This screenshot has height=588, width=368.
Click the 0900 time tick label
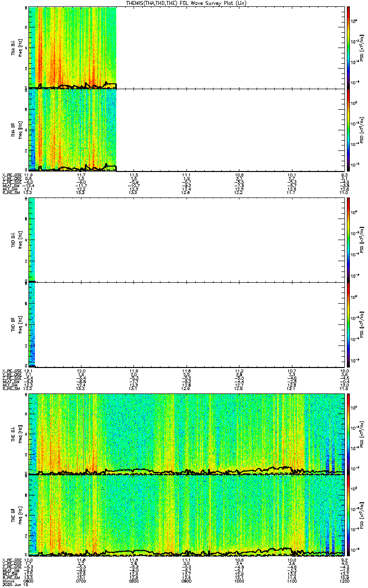(x=186, y=581)
